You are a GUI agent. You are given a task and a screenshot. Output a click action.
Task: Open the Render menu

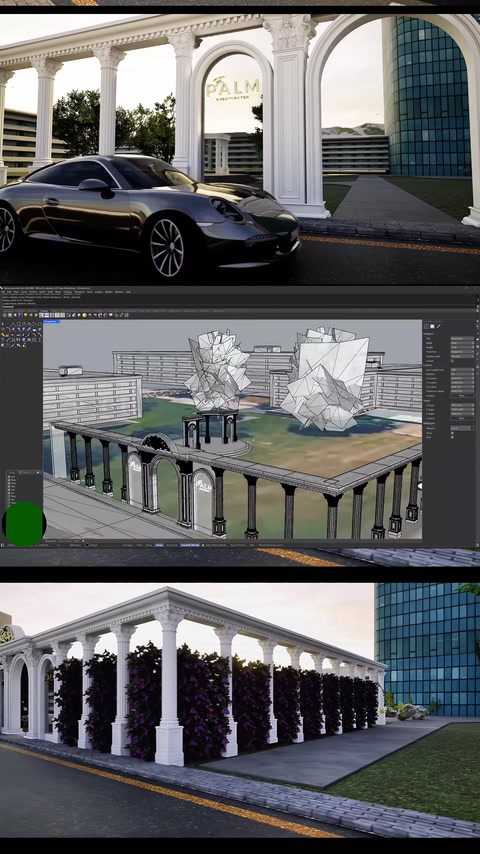[x=109, y=292]
